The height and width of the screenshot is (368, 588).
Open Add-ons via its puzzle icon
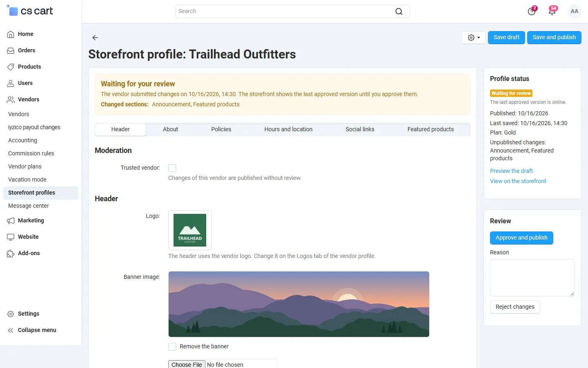[11, 254]
